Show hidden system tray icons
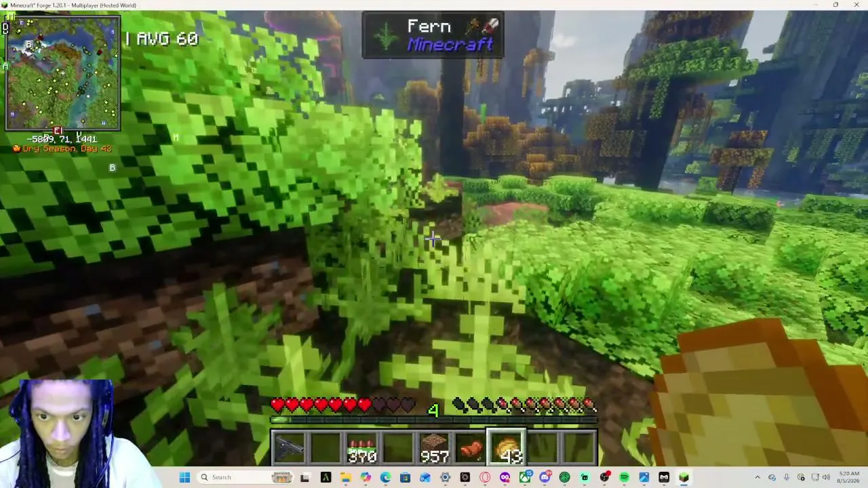868x488 pixels. [x=757, y=477]
